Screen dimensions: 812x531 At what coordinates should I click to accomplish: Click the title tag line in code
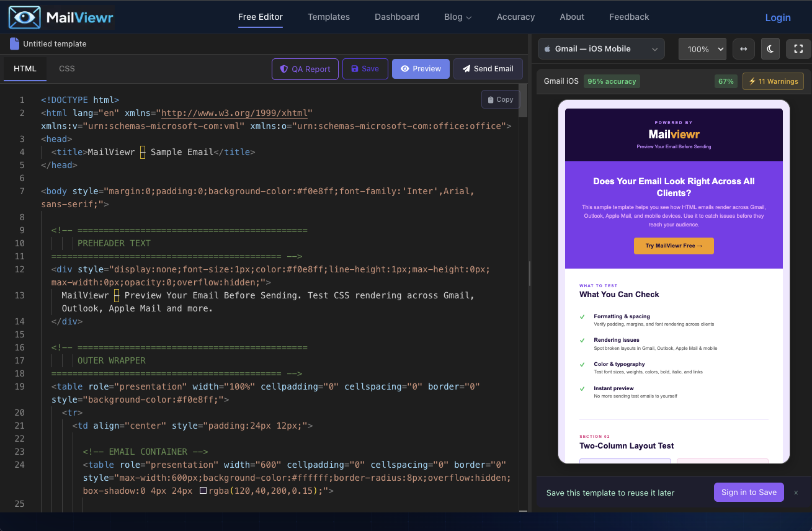153,152
